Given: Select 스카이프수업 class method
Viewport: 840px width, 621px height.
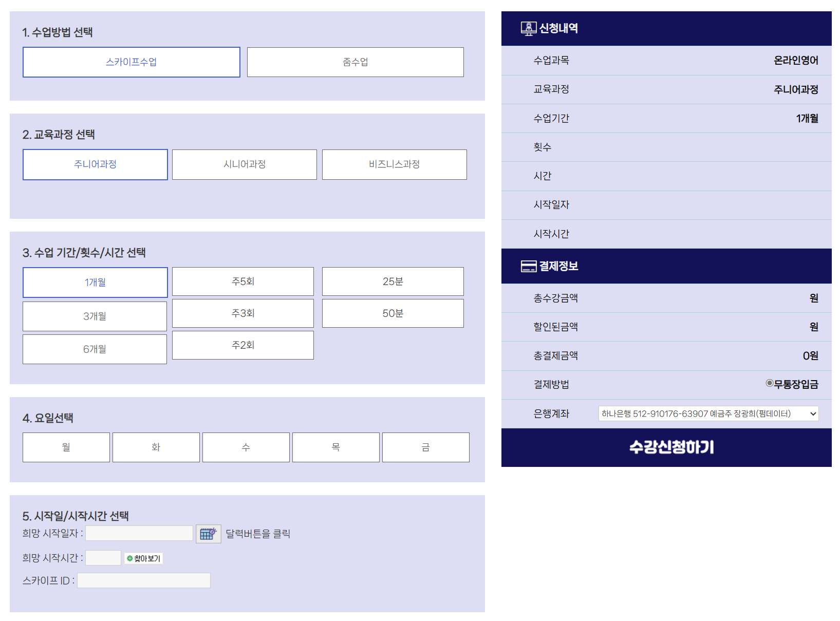Looking at the screenshot, I should pos(132,62).
